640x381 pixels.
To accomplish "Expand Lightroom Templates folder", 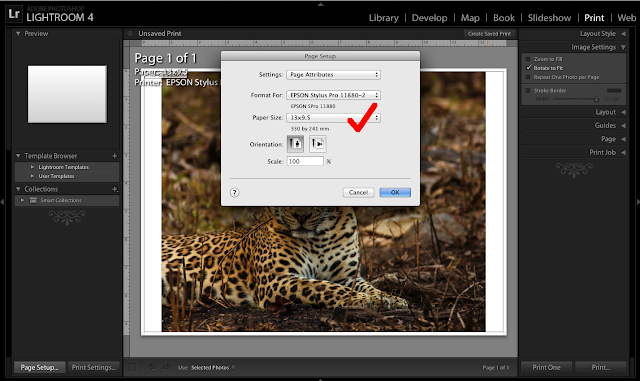I will [32, 167].
